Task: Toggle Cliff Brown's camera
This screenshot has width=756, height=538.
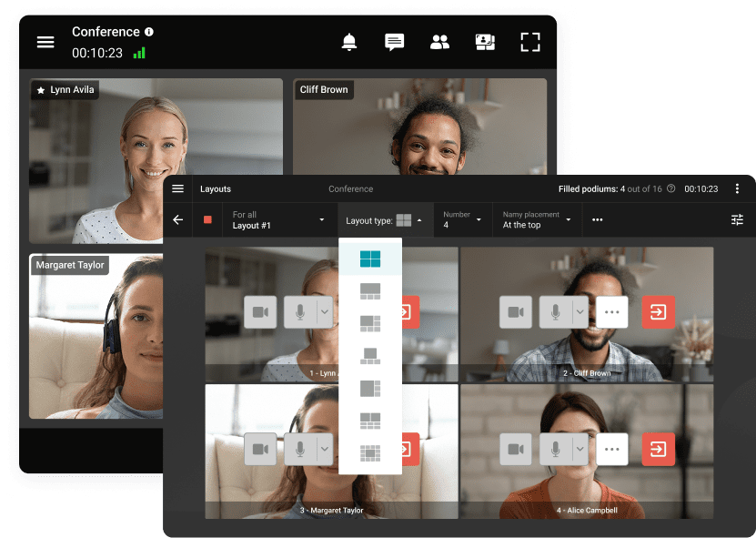Action: 516,312
